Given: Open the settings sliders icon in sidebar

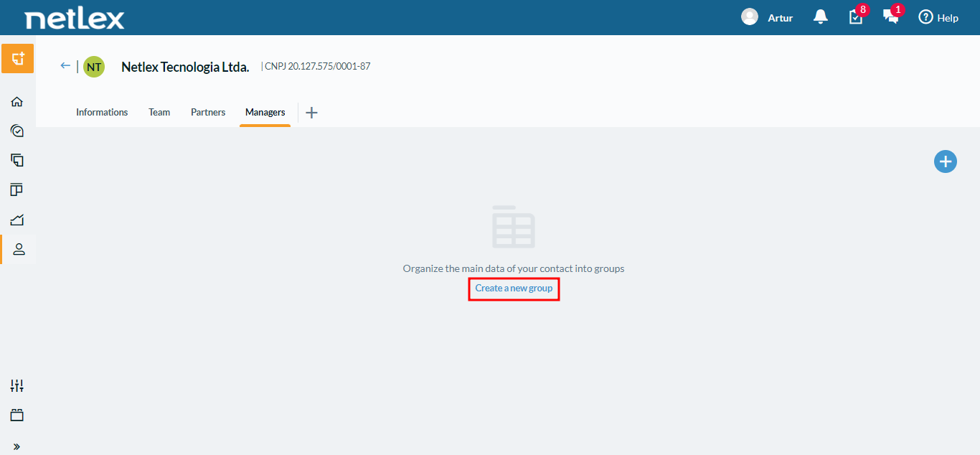Looking at the screenshot, I should click(17, 385).
